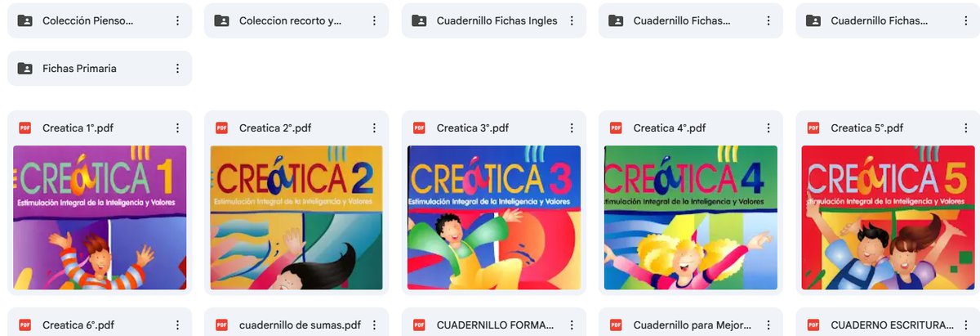Open three-dot menu for Creatica 1°.pdf
This screenshot has width=980, height=336.
177,128
